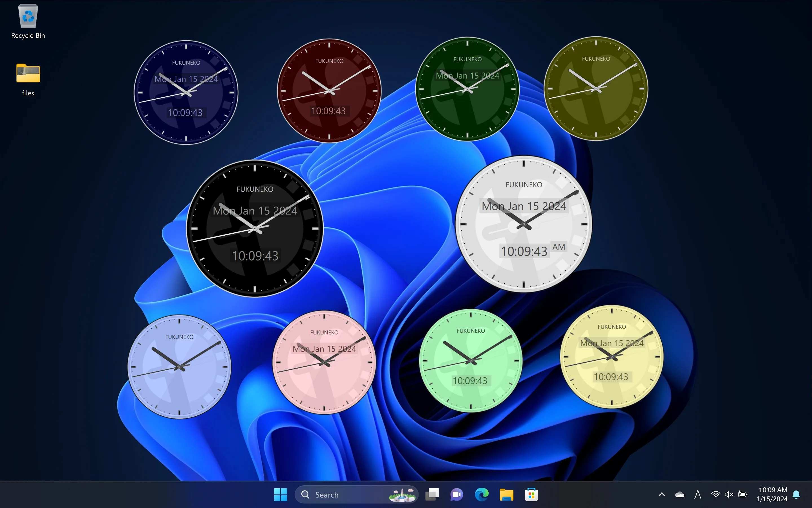
Task: Click the OneDrive cloud tray icon
Action: (679, 494)
